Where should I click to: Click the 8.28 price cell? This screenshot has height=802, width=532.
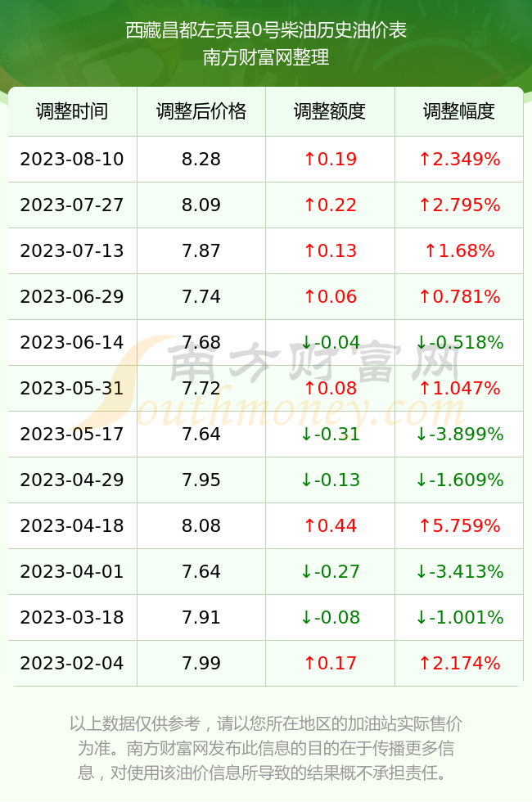pyautogui.click(x=201, y=159)
